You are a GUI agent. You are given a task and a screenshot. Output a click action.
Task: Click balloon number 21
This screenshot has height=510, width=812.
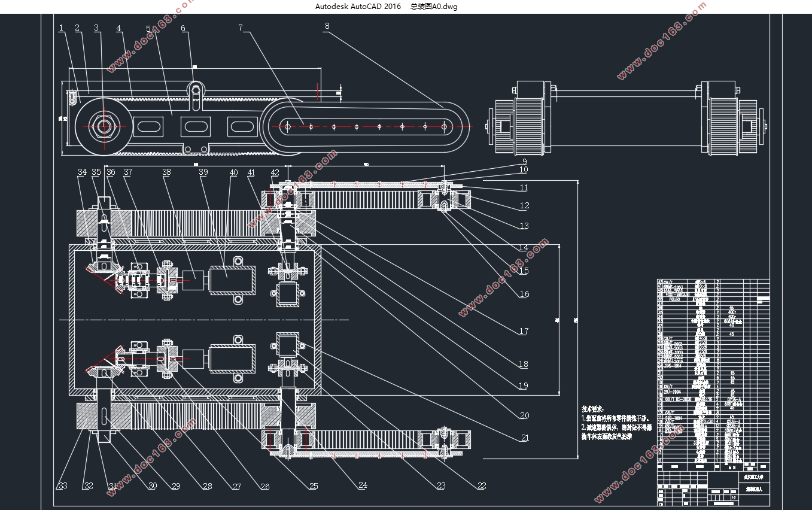pos(524,438)
